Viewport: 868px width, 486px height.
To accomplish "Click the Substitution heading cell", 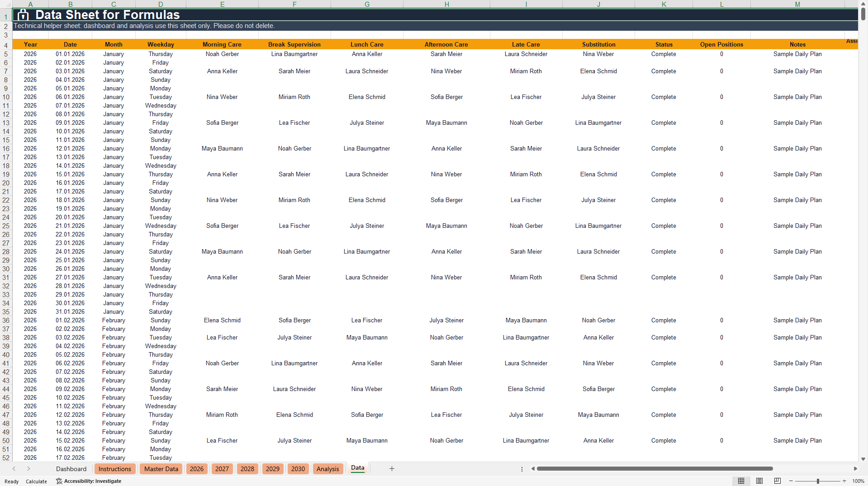I will (598, 44).
